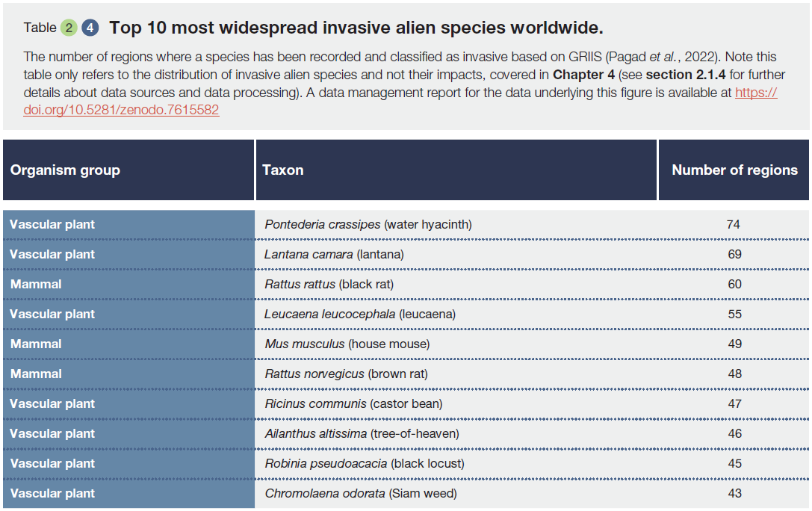Click the table title 'Top 10 most widespread invasive alien species worldwide.'
This screenshot has width=812, height=511.
356,28
